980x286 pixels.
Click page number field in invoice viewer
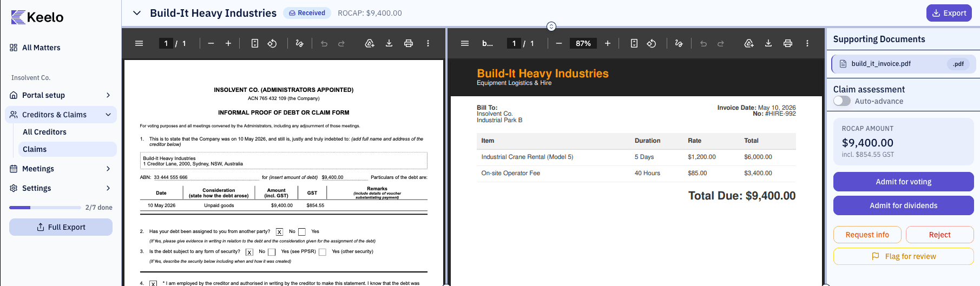[514, 43]
